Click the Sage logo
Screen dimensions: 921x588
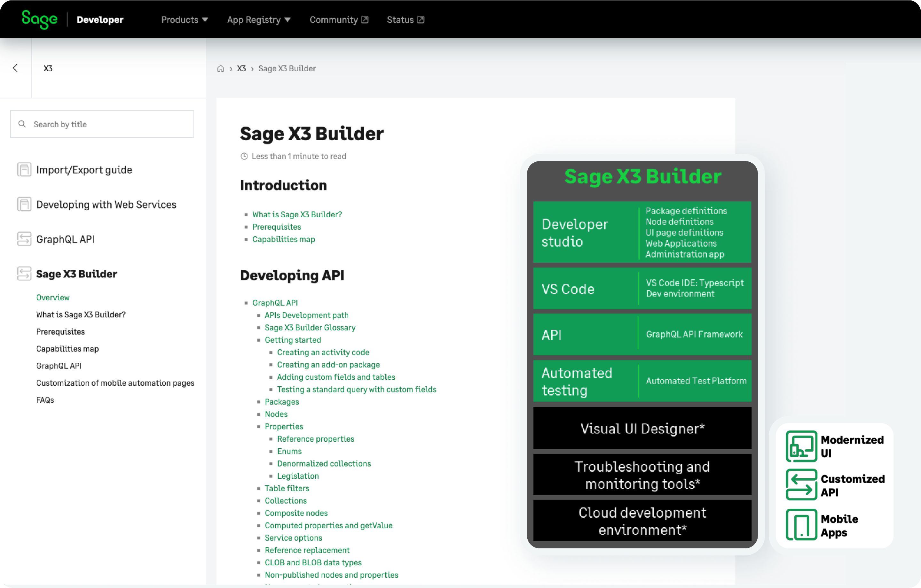[x=39, y=19]
